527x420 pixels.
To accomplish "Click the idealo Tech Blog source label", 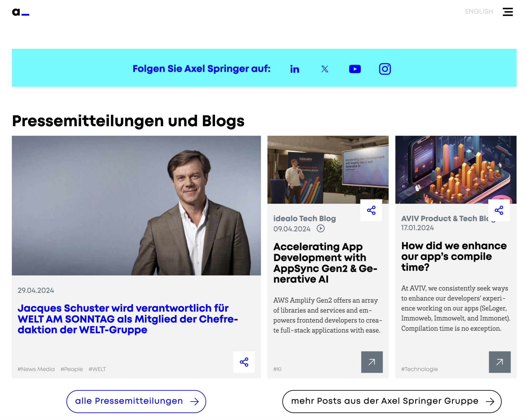I will click(x=304, y=218).
